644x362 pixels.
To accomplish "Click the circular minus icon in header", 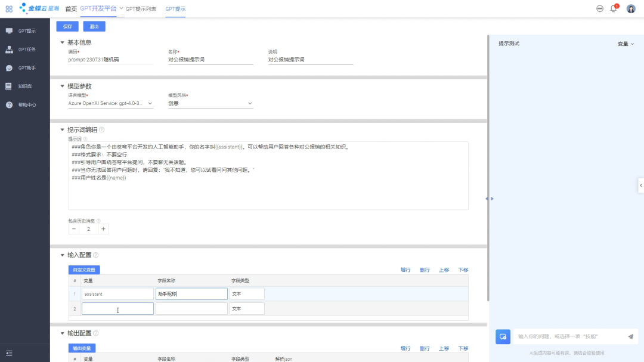I will coord(600,8).
